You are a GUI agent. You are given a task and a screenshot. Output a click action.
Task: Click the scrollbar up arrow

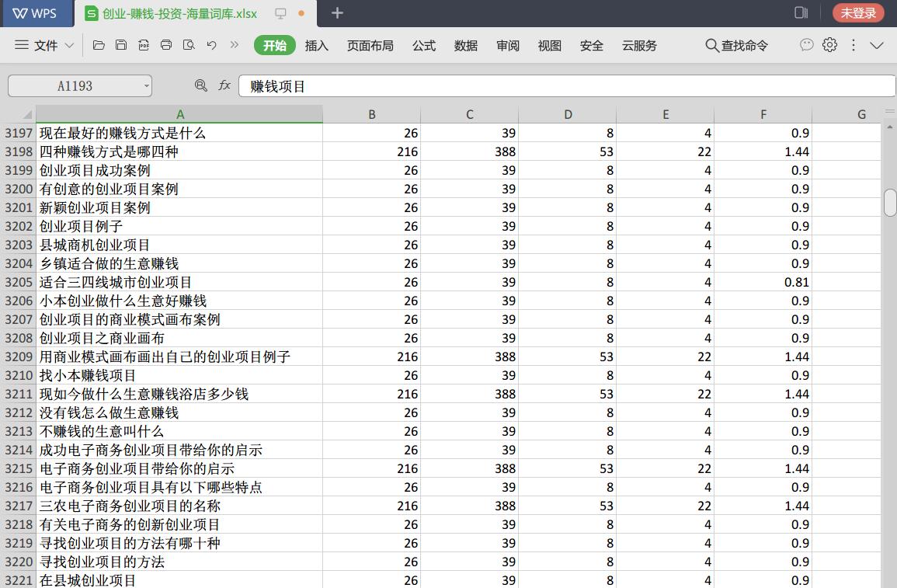click(889, 127)
